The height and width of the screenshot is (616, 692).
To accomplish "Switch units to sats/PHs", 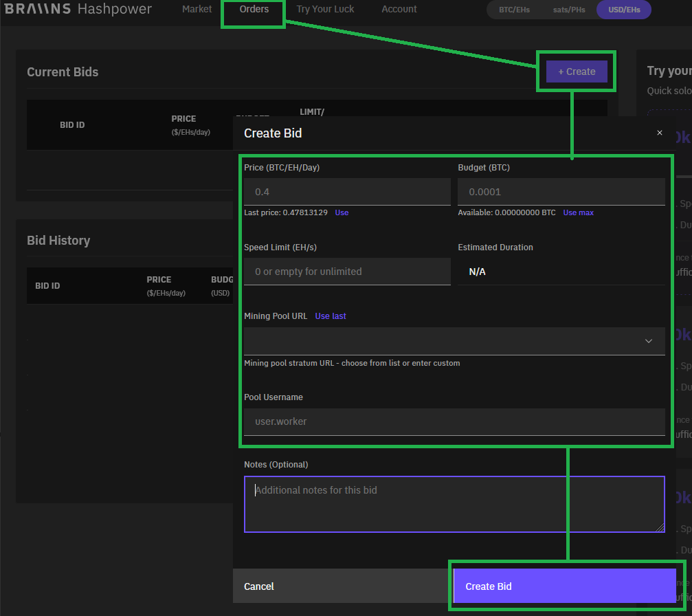I will pyautogui.click(x=569, y=10).
